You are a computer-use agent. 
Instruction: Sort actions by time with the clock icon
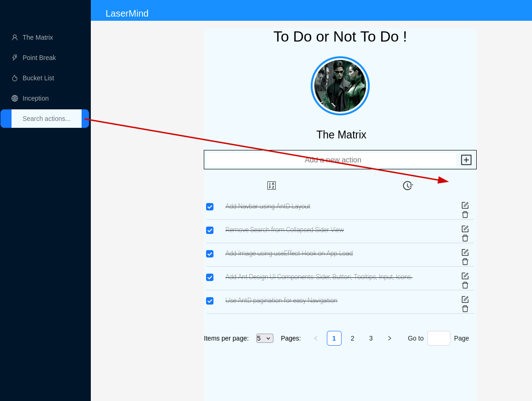[x=408, y=186]
